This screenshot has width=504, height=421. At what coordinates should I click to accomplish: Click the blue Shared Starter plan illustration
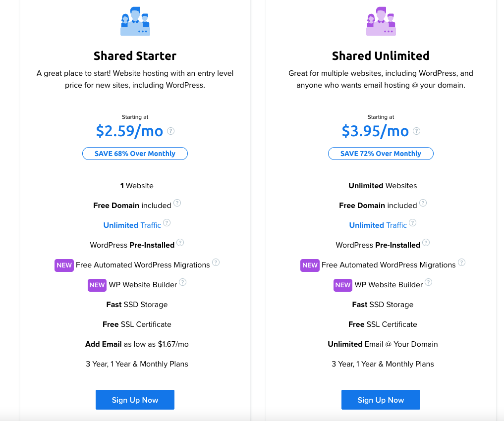point(135,21)
